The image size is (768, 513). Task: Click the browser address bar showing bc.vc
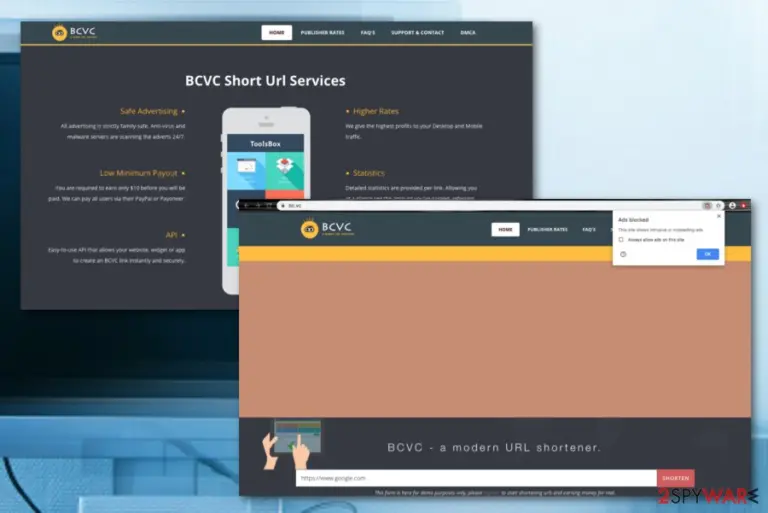[x=488, y=206]
